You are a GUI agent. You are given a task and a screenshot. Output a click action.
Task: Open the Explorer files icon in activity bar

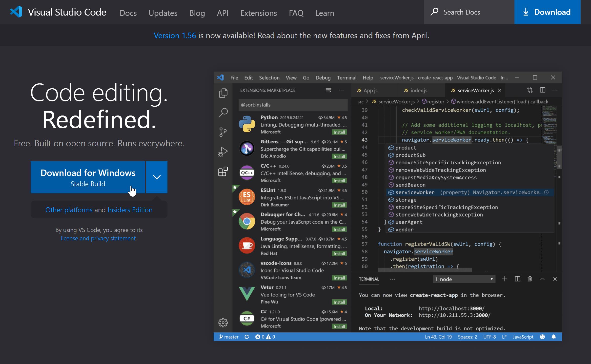pyautogui.click(x=223, y=93)
